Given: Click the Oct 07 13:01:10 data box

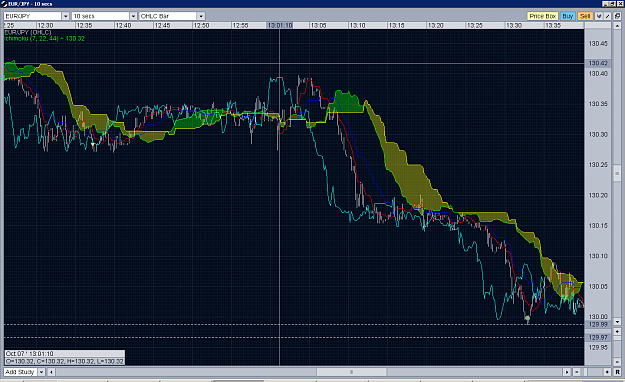Looking at the screenshot, I should pyautogui.click(x=65, y=354).
